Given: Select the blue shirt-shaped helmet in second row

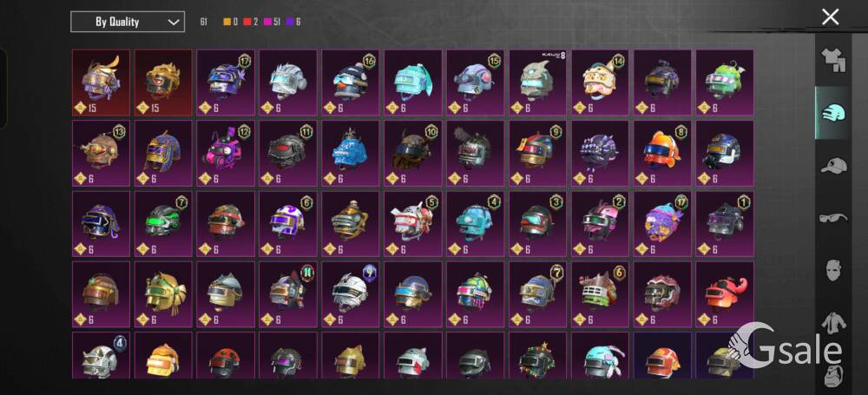Looking at the screenshot, I should click(x=351, y=154).
